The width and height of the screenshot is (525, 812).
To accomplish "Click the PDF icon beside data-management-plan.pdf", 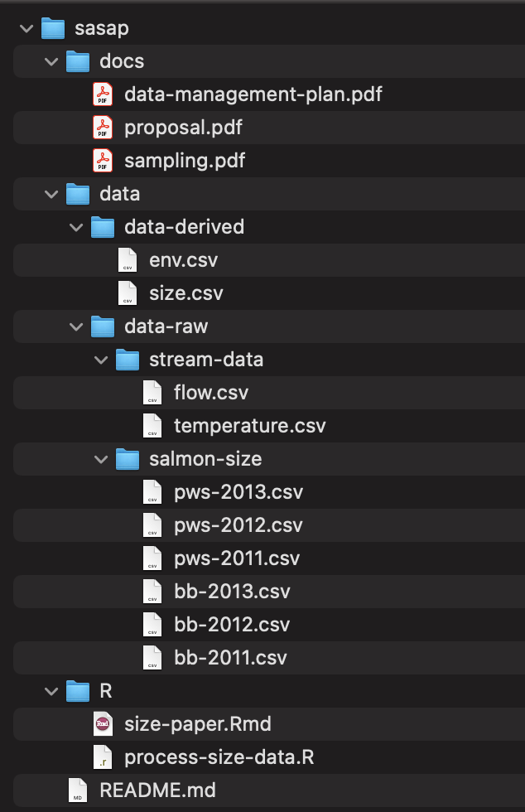I will tap(103, 94).
